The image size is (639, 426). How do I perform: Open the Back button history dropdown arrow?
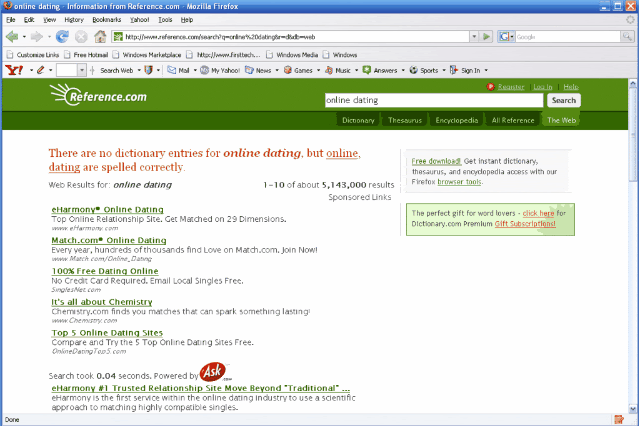point(24,37)
